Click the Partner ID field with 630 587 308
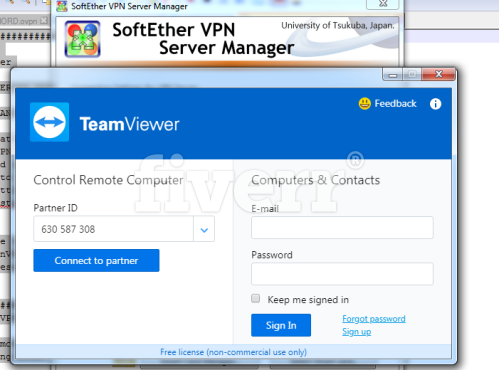Screen dimensions: 499x370 pyautogui.click(x=113, y=229)
